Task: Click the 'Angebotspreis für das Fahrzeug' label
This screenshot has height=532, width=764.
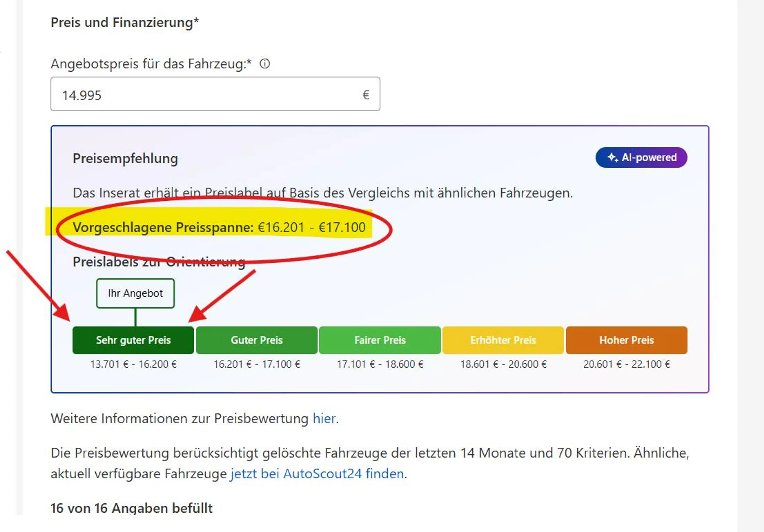Action: coord(151,64)
